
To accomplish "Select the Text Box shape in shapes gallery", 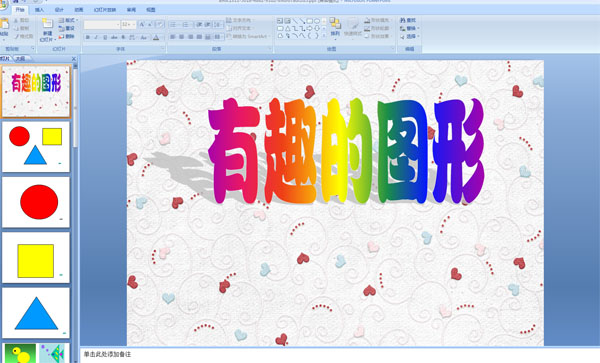I will 280,21.
